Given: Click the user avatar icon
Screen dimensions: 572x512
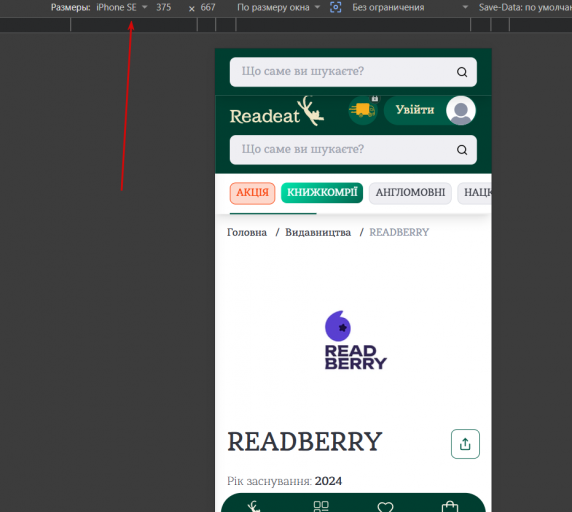Looking at the screenshot, I should (461, 110).
